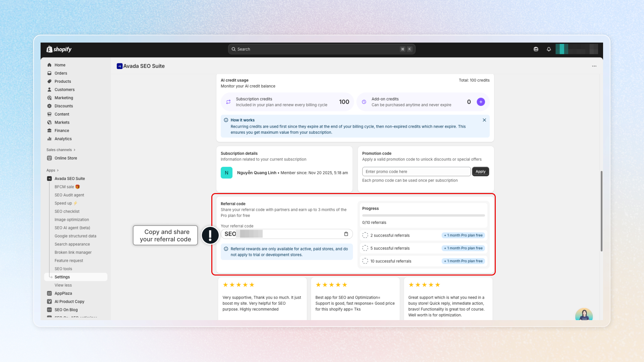644x362 pixels.
Task: Apply the promo code
Action: pyautogui.click(x=480, y=172)
